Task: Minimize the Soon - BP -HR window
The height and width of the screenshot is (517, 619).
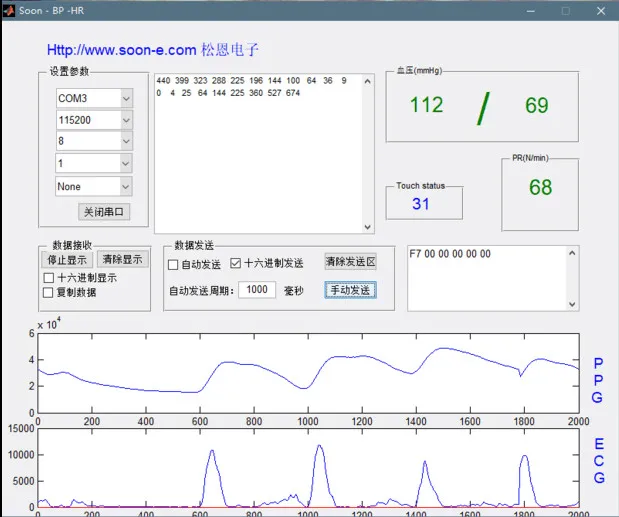Action: (x=531, y=11)
